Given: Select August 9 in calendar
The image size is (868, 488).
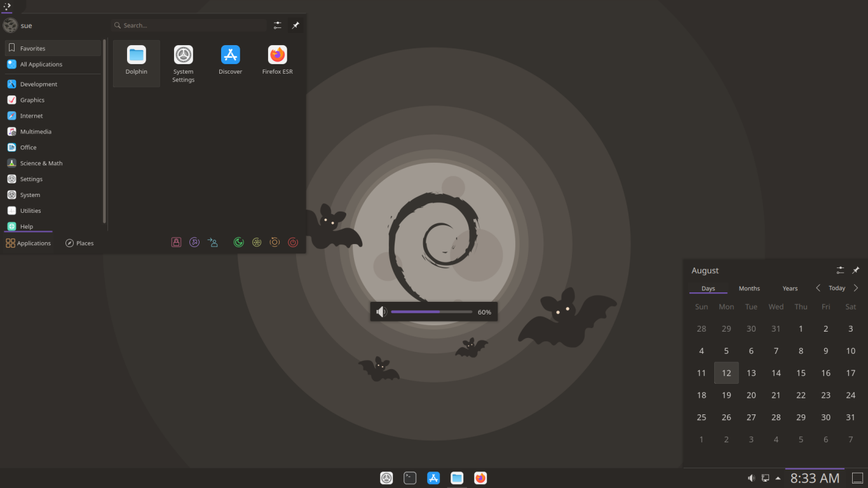Looking at the screenshot, I should [825, 351].
